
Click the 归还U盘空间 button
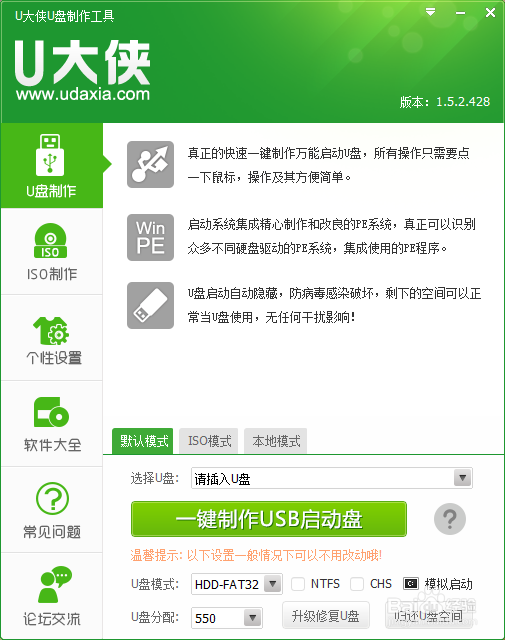[x=428, y=616]
